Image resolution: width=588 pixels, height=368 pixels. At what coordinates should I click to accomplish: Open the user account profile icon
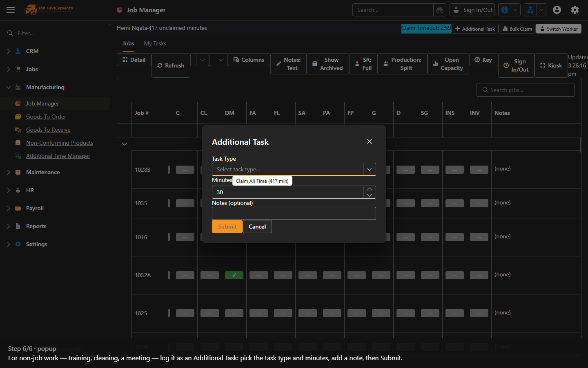point(557,10)
